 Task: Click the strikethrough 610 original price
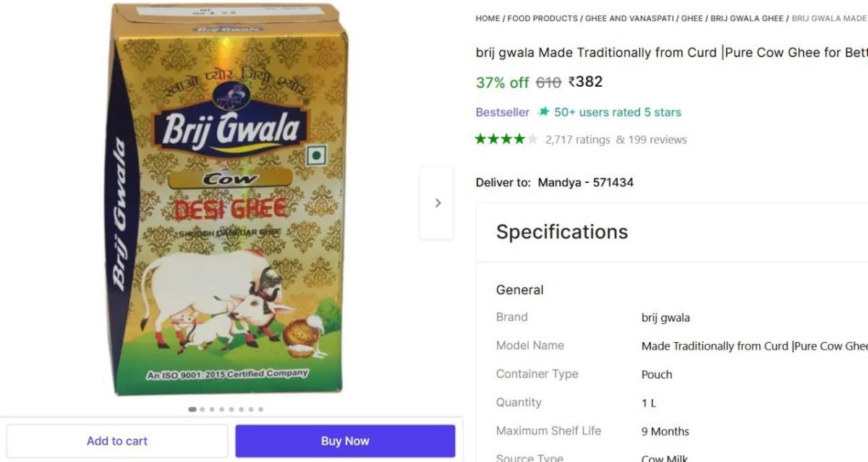tap(548, 82)
